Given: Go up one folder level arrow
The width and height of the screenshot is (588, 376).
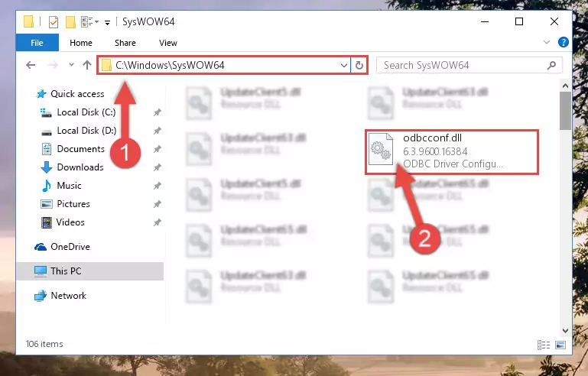Looking at the screenshot, I should 87,65.
